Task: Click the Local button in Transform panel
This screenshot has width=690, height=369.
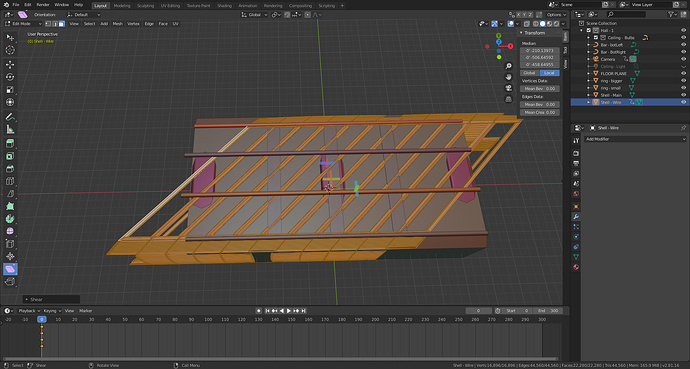Action: coord(550,73)
